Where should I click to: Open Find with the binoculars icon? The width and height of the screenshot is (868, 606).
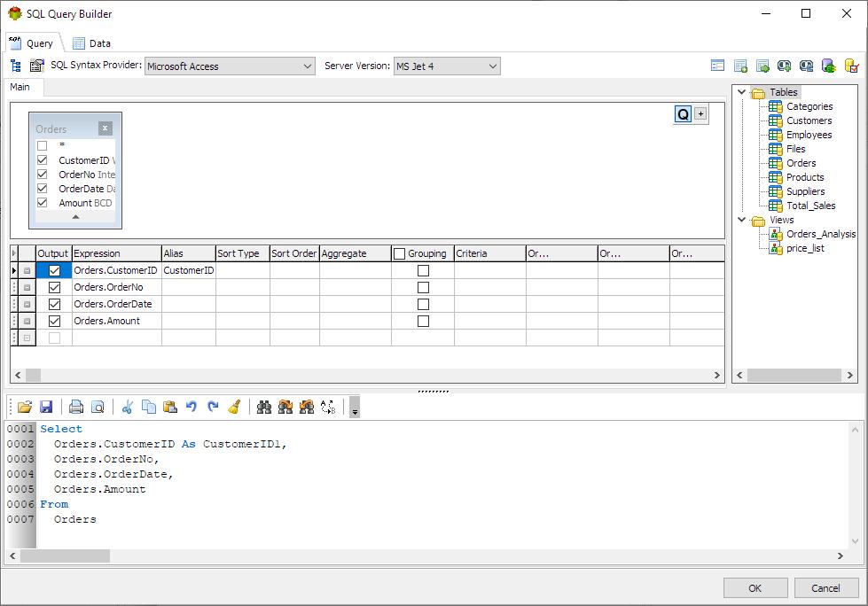tap(264, 407)
